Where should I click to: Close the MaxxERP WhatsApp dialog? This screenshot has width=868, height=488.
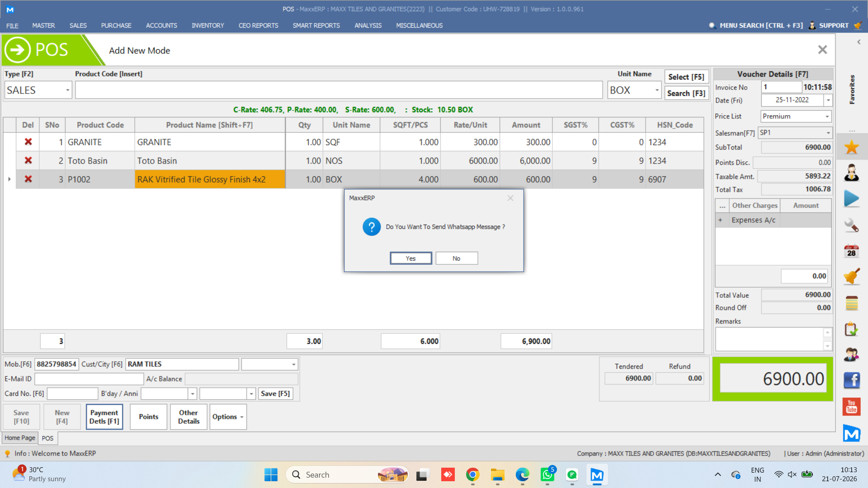(510, 198)
